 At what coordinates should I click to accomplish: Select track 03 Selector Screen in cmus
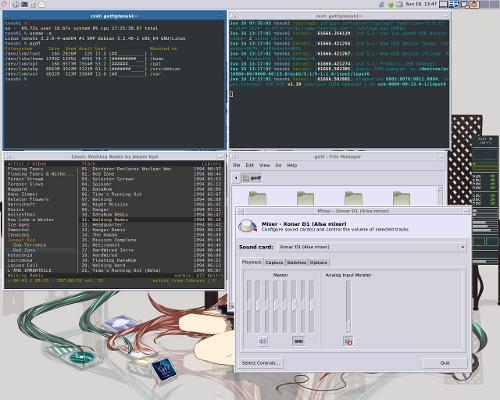152,179
